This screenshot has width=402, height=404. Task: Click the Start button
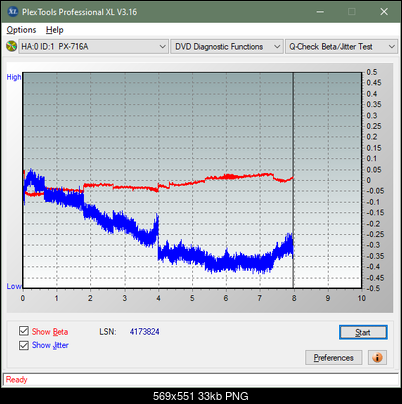pyautogui.click(x=363, y=332)
